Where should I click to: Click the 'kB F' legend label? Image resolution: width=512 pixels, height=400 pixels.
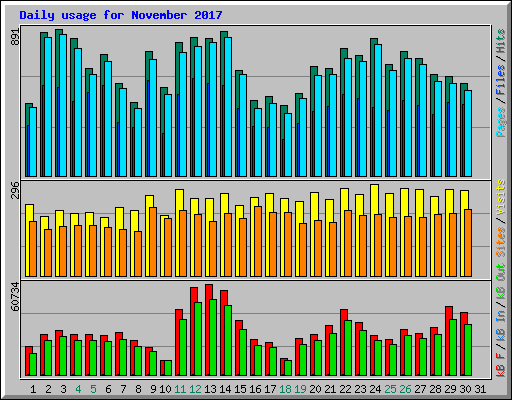[x=500, y=364]
